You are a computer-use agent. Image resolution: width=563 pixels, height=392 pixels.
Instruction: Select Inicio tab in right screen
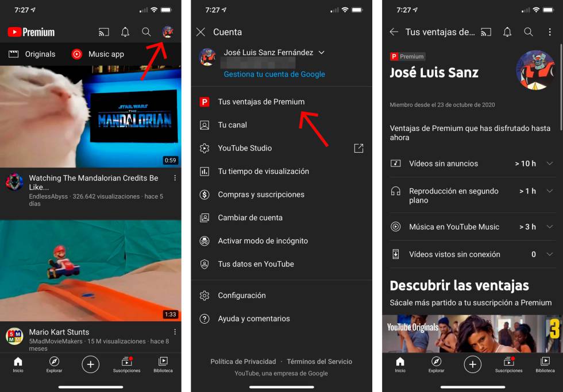coord(400,365)
